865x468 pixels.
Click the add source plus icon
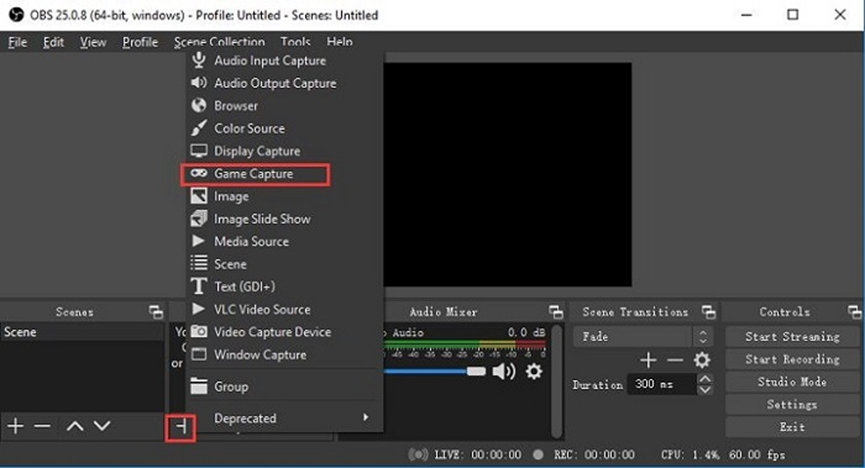(x=180, y=427)
